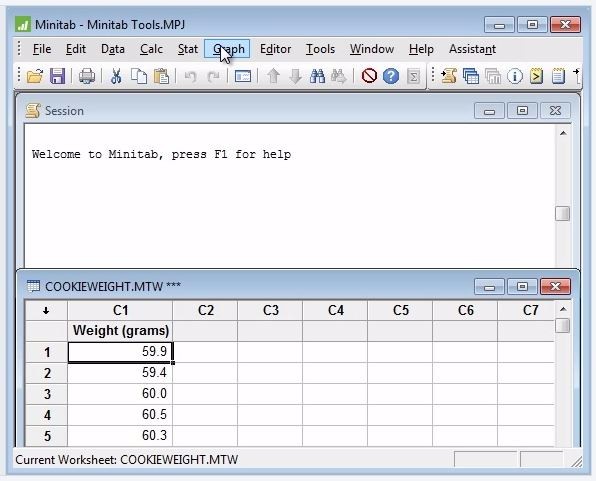Click the Paste clipboard icon

click(161, 76)
